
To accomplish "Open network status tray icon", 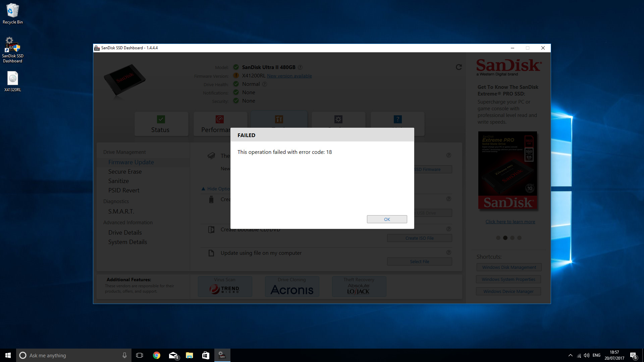I will [579, 355].
